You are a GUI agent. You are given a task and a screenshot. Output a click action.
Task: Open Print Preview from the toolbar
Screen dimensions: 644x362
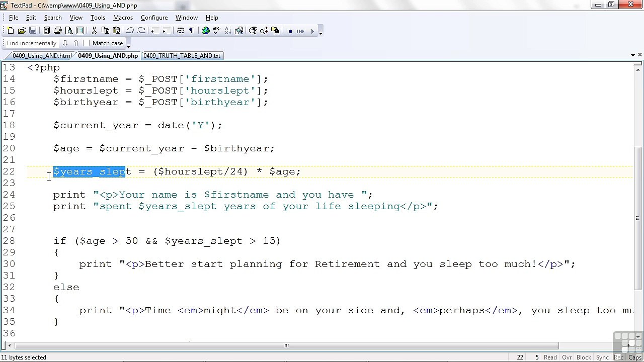(69, 31)
